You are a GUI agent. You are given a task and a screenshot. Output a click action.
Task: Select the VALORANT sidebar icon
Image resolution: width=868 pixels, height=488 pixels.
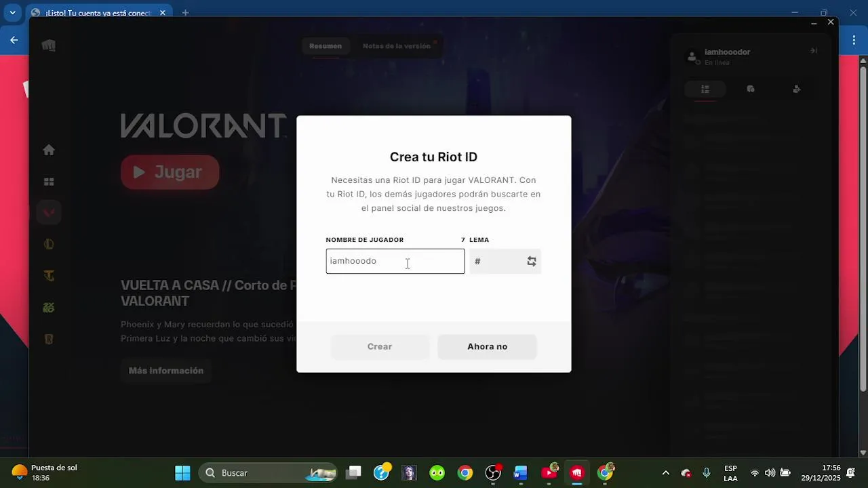(49, 212)
